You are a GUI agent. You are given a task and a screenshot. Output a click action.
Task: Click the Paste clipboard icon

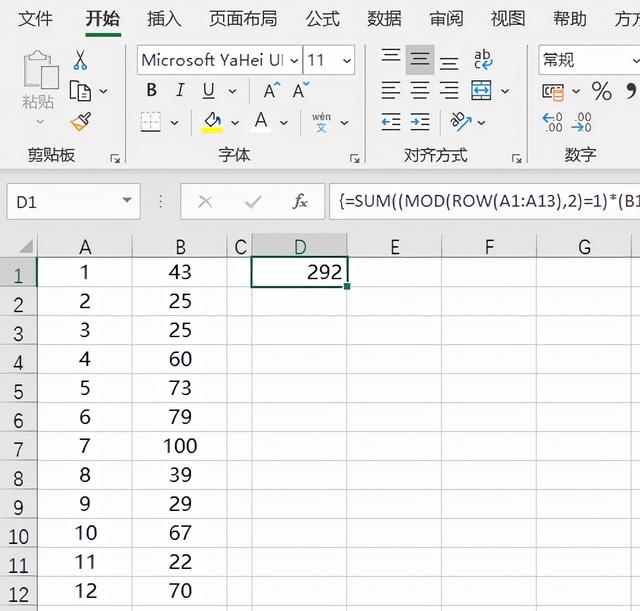click(x=41, y=69)
